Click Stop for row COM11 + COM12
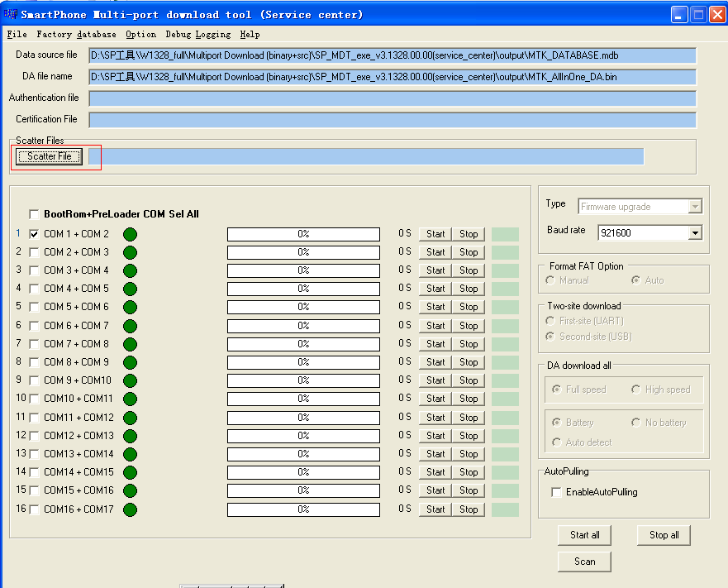 pyautogui.click(x=469, y=418)
